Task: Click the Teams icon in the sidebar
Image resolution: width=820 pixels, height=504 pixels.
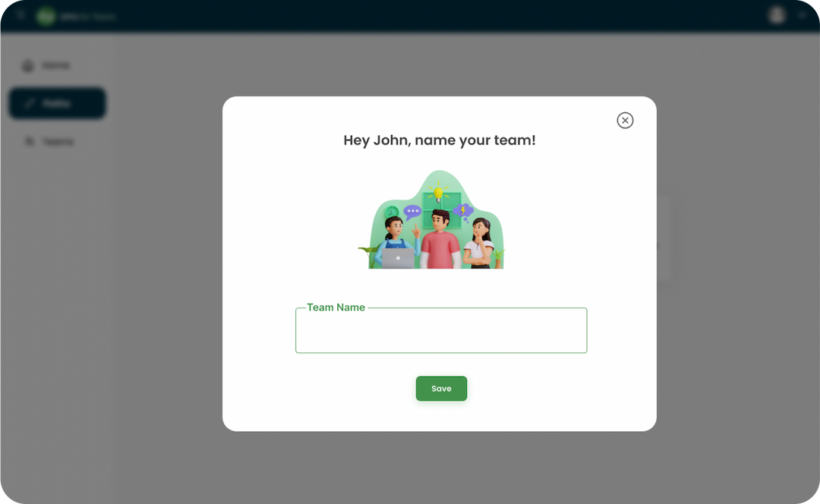Action: (29, 141)
